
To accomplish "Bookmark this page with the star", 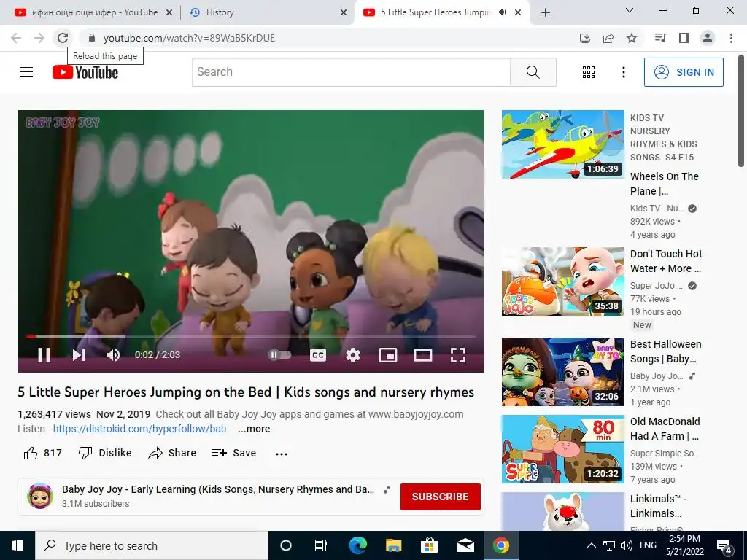I will coord(632,38).
